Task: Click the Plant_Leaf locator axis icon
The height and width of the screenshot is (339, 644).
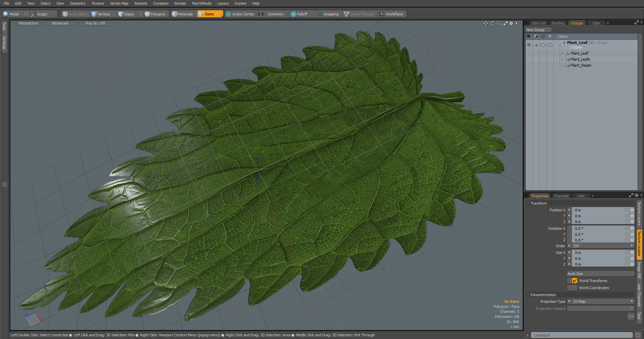Action: (x=568, y=53)
